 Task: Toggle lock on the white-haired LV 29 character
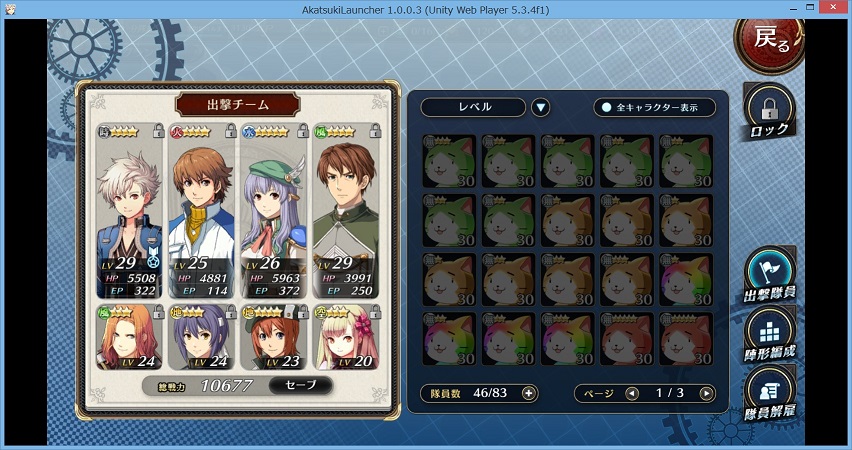point(158,130)
